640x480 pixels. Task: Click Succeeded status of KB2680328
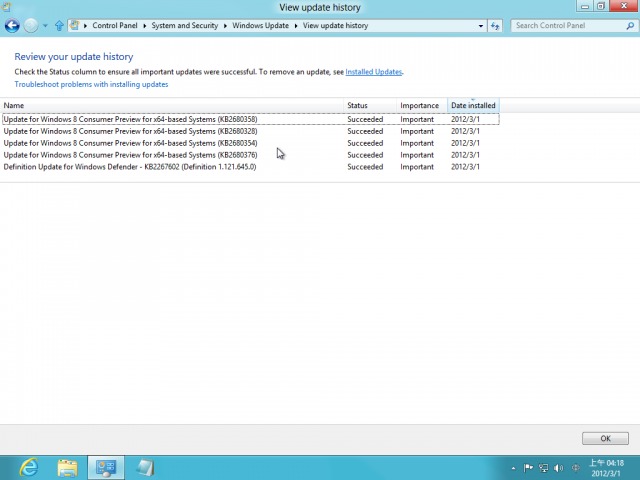click(365, 131)
